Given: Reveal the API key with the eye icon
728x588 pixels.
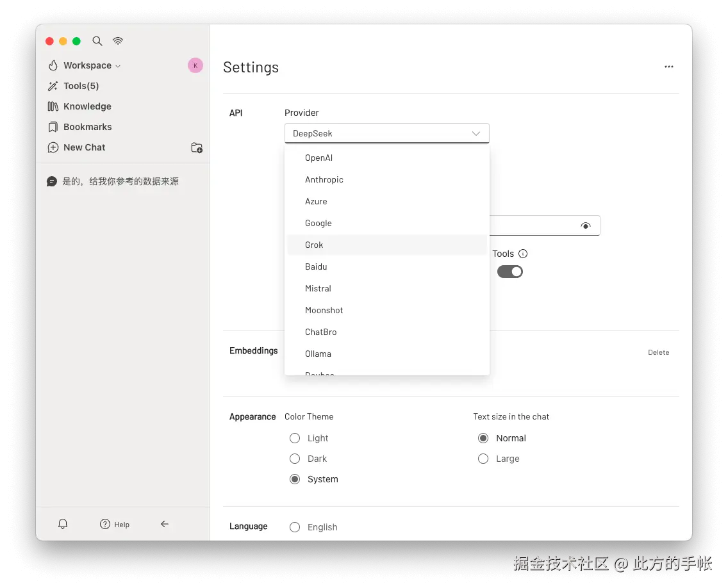Looking at the screenshot, I should click(x=585, y=225).
